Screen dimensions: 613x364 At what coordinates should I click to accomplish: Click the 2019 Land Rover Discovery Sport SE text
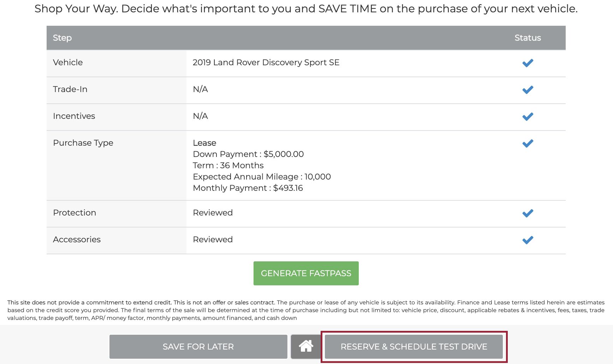(x=266, y=62)
